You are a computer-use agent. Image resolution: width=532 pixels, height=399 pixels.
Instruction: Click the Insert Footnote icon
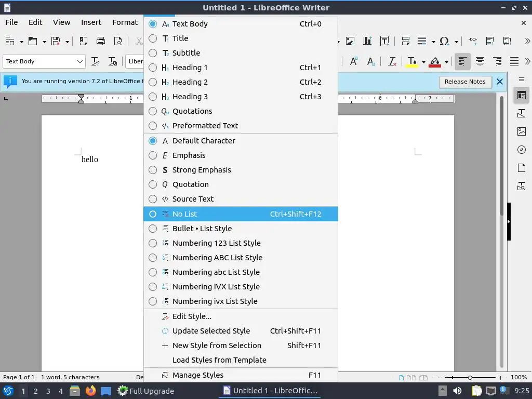[489, 42]
